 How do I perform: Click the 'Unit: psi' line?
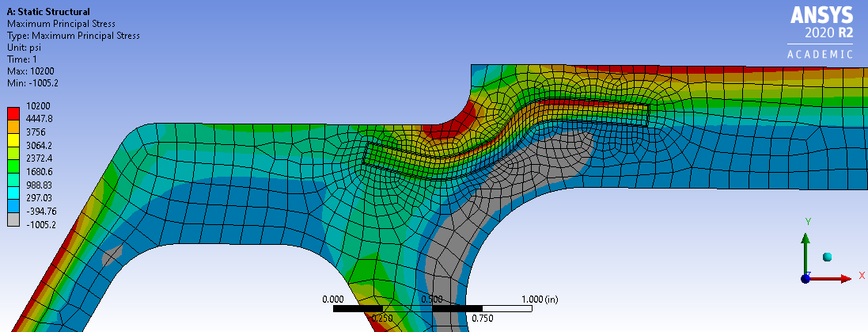(x=24, y=48)
